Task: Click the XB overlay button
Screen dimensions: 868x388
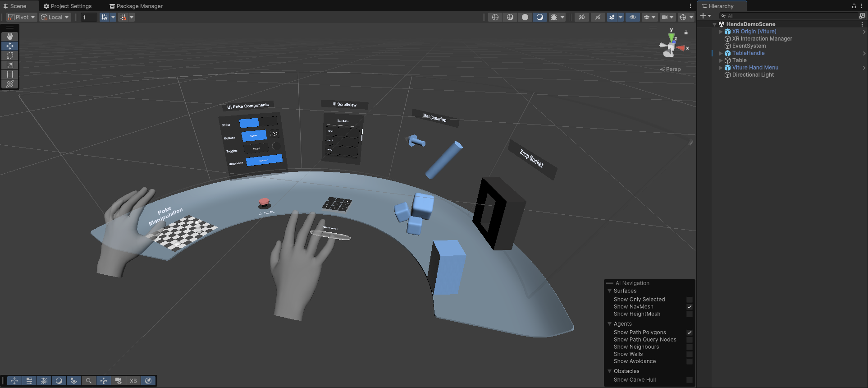Action: coord(133,381)
